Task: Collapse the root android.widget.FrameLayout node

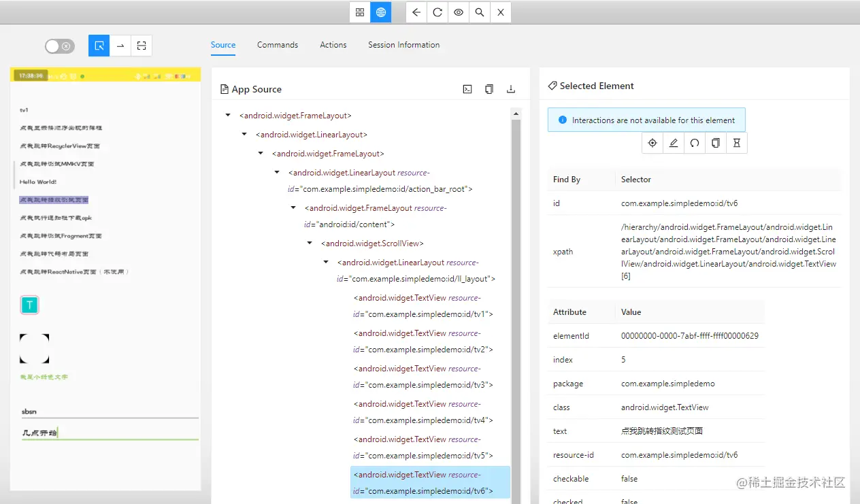Action: (228, 116)
